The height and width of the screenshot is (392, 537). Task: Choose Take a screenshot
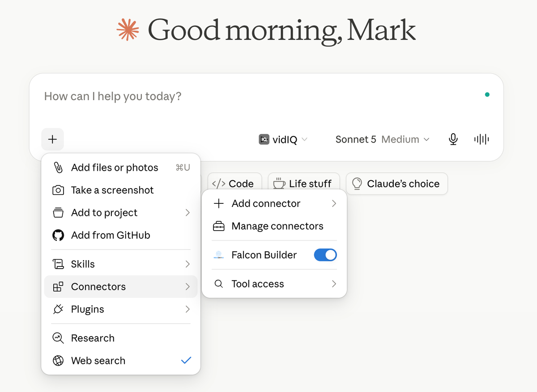click(121, 190)
